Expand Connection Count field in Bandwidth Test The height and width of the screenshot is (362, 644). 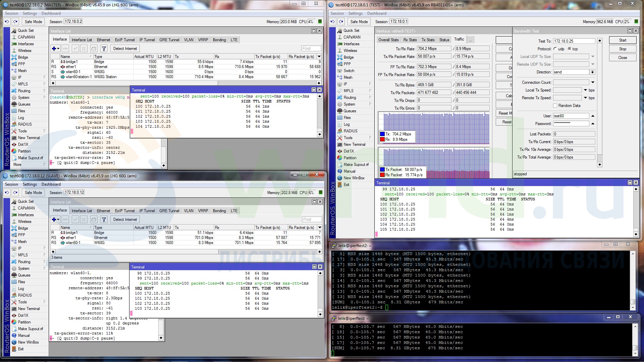(x=593, y=82)
